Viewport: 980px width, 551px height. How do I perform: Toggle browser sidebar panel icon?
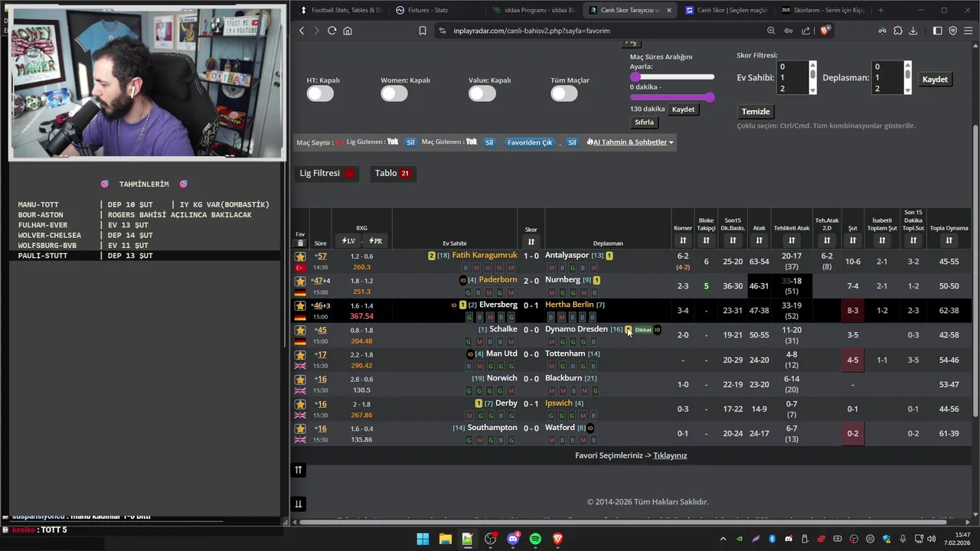point(937,31)
